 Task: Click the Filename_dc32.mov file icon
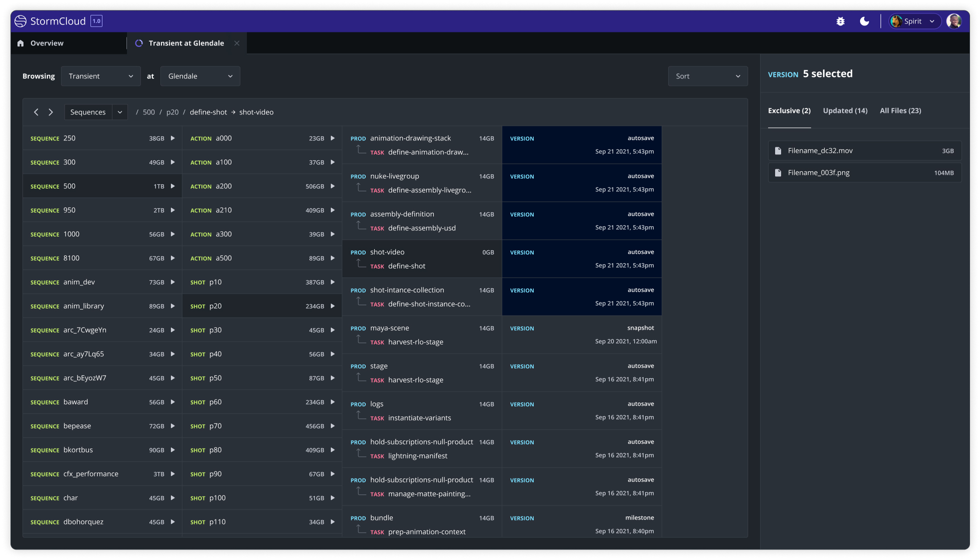778,151
